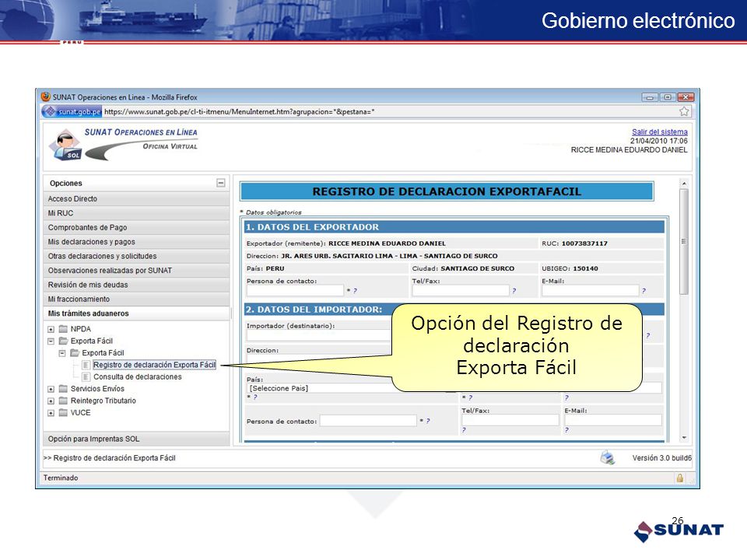Viewport: 747px width, 560px height.
Task: Click Versión 3.0 build6 text
Action: coord(661,457)
